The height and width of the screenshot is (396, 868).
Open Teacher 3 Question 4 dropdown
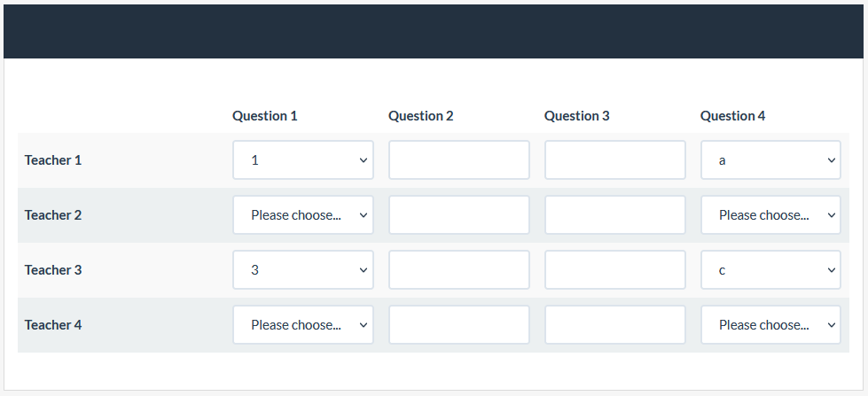coord(770,270)
